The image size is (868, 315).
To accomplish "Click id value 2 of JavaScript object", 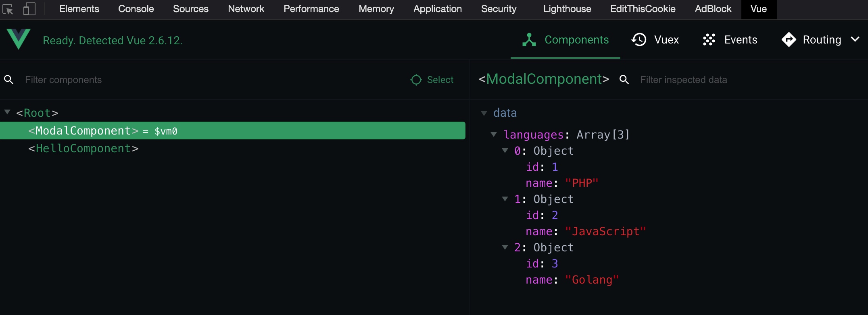I will coord(555,215).
